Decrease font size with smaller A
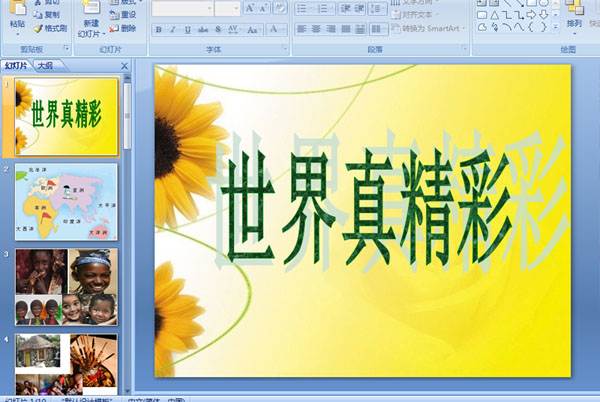This screenshot has height=402, width=600. click(x=263, y=8)
